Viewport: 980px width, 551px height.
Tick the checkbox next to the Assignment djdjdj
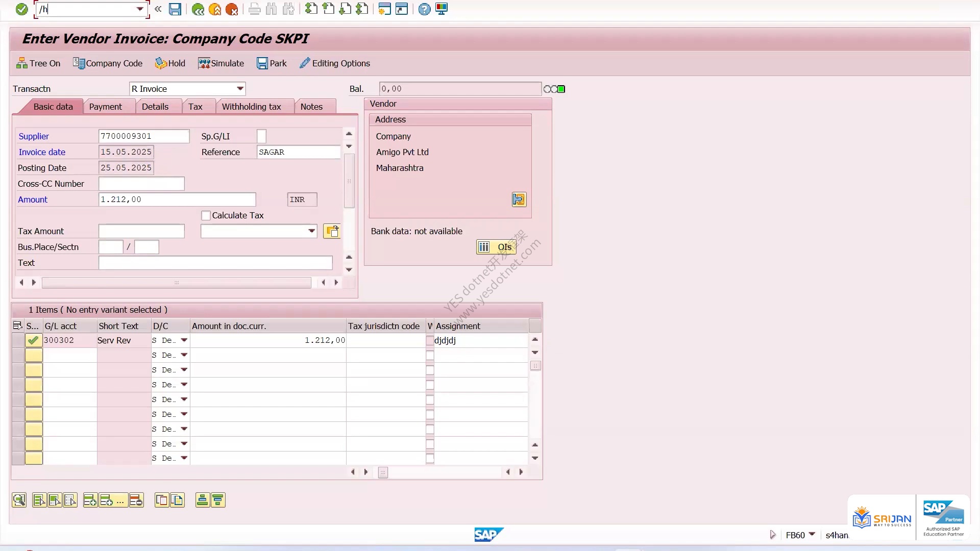430,340
